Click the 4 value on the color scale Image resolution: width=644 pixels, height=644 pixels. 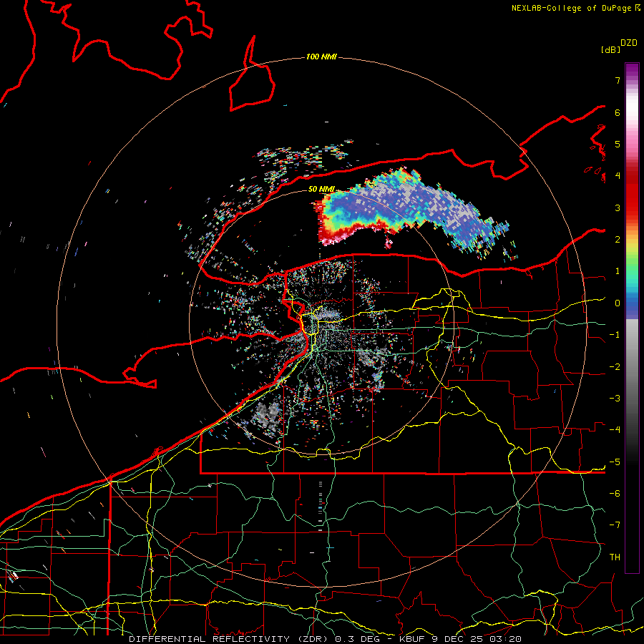618,176
